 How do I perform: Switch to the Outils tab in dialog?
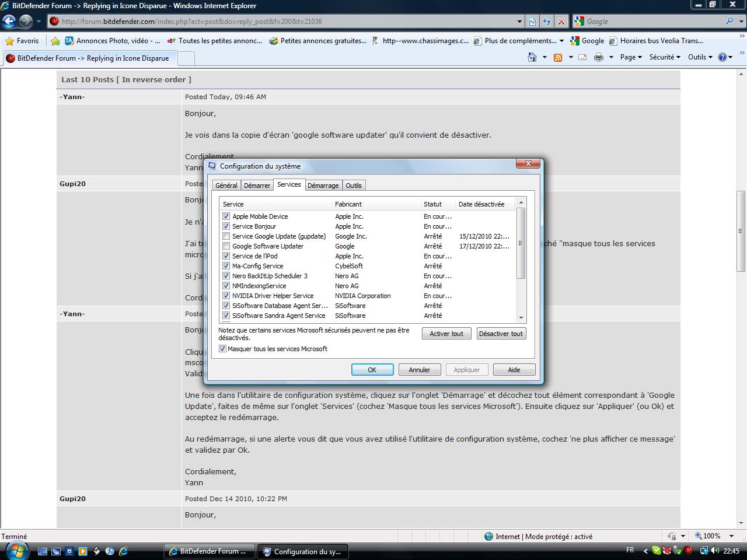[x=353, y=185]
